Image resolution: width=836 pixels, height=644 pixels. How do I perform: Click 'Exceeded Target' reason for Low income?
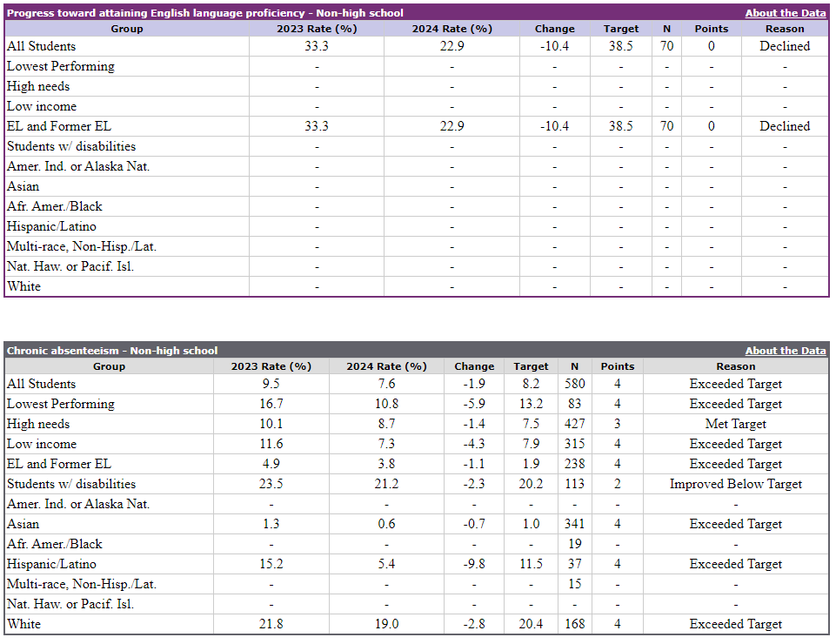(x=736, y=444)
